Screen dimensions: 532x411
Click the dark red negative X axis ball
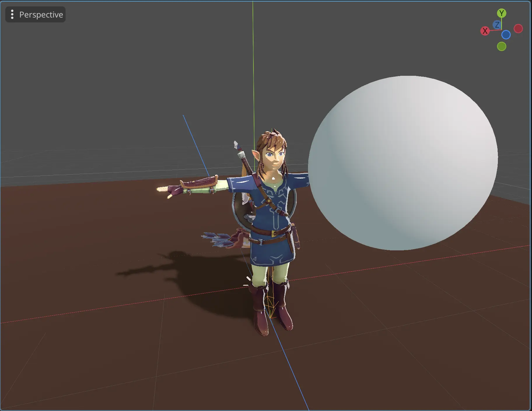pyautogui.click(x=519, y=29)
